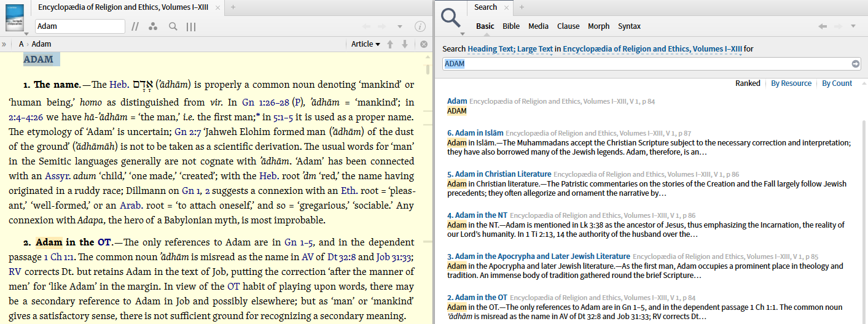The width and height of the screenshot is (868, 324).
Task: Jump to the next article arrow
Action: tap(404, 44)
